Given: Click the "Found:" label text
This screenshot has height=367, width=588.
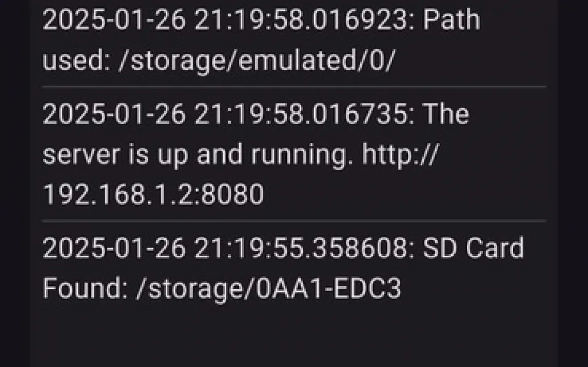Looking at the screenshot, I should coord(85,288).
